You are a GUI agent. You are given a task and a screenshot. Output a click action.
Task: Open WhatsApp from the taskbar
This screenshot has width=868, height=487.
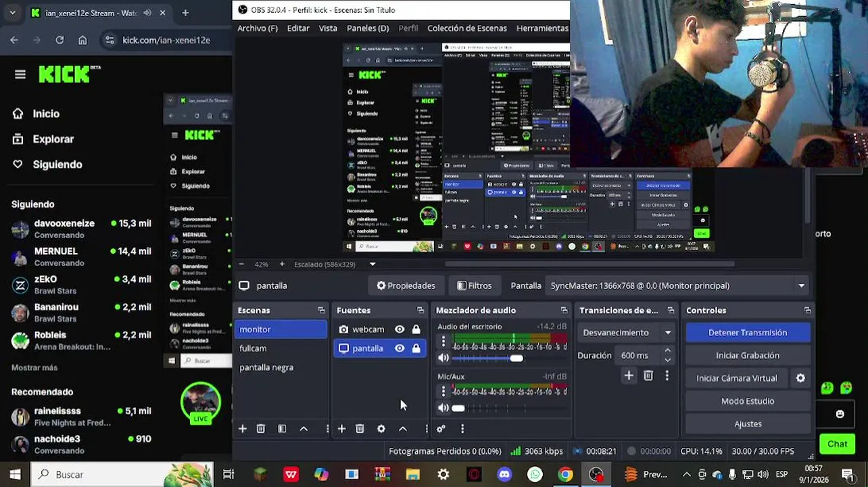pyautogui.click(x=535, y=475)
